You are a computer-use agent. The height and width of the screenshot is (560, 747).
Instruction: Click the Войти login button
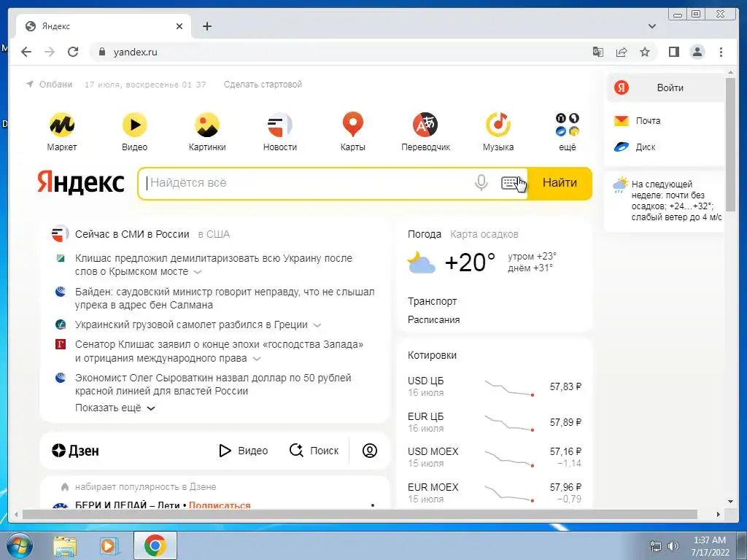click(666, 87)
